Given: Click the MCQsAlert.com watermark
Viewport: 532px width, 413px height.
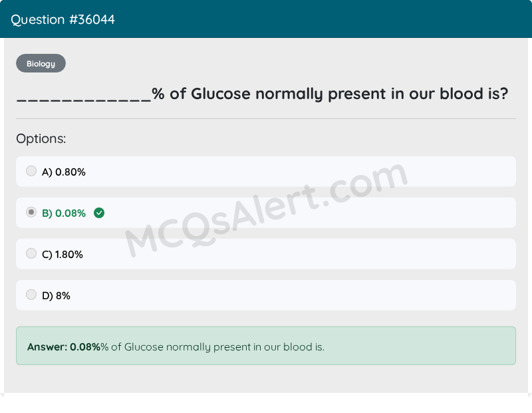Looking at the screenshot, I should coord(267,210).
